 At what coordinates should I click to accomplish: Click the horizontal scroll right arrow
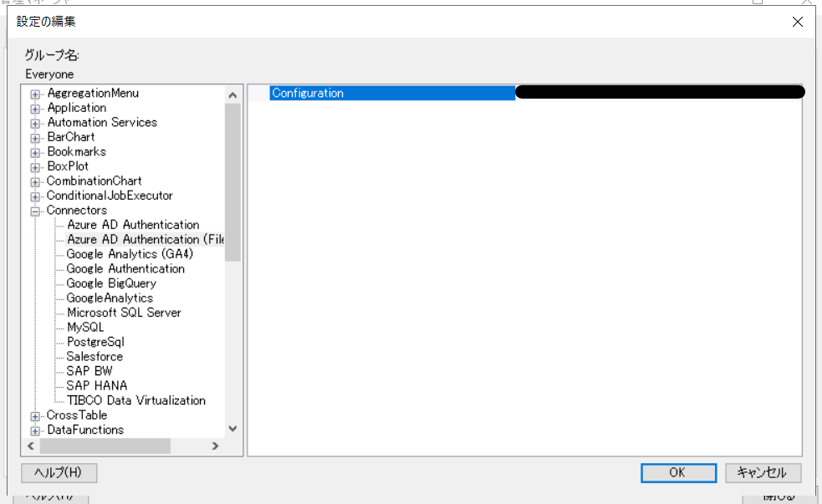(x=215, y=445)
